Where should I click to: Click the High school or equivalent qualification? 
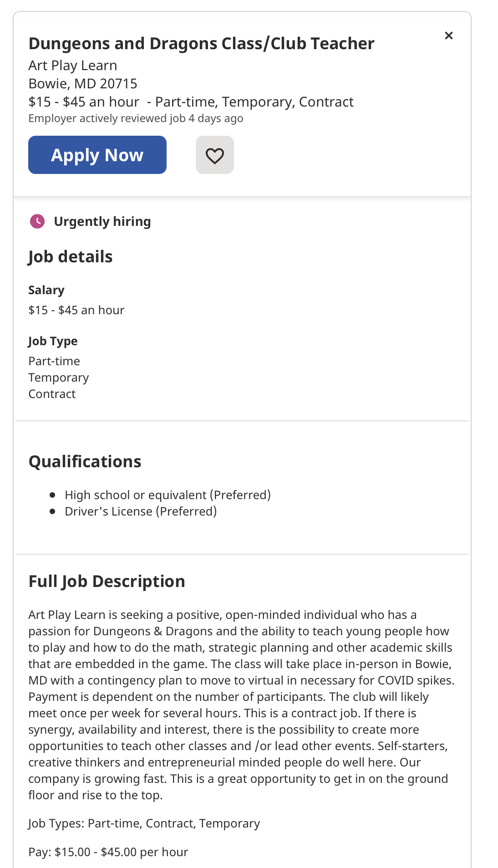coord(168,495)
